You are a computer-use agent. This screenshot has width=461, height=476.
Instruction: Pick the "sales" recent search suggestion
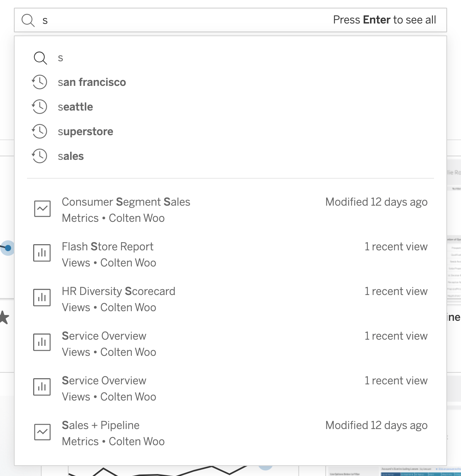[71, 156]
